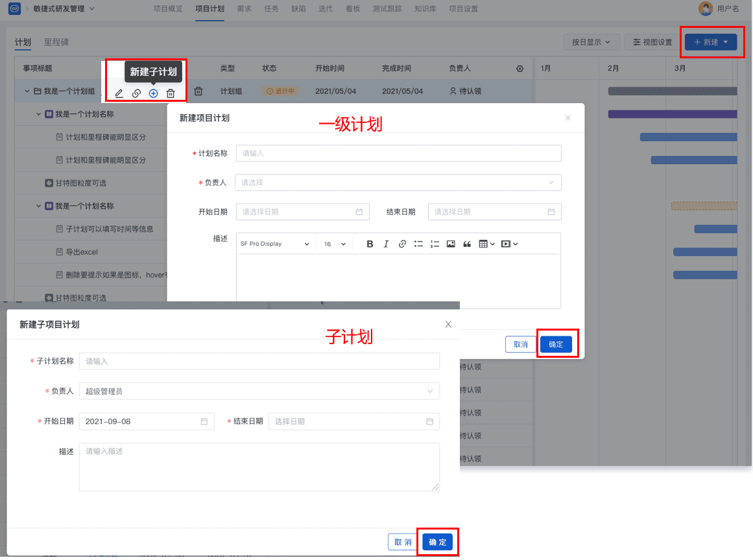Screen dimensions: 753x560
Task: Click the purple Gantt bar for first plan
Action: click(x=673, y=114)
